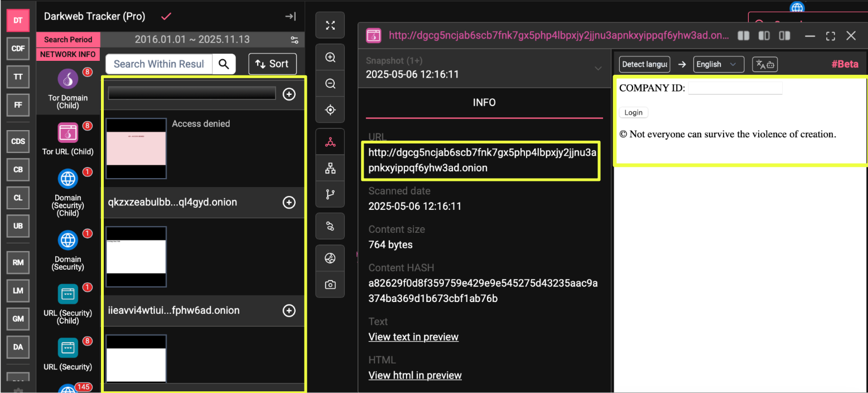Expand the Snapshot date dropdown
Viewport: 868px width, 393px height.
pyautogui.click(x=598, y=69)
